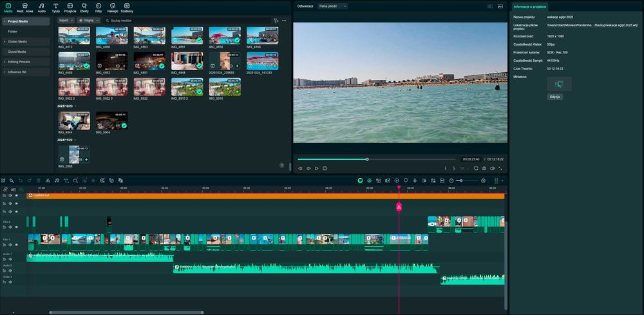Lock the Film 1 track
644x315 pixels.
click(x=4, y=245)
